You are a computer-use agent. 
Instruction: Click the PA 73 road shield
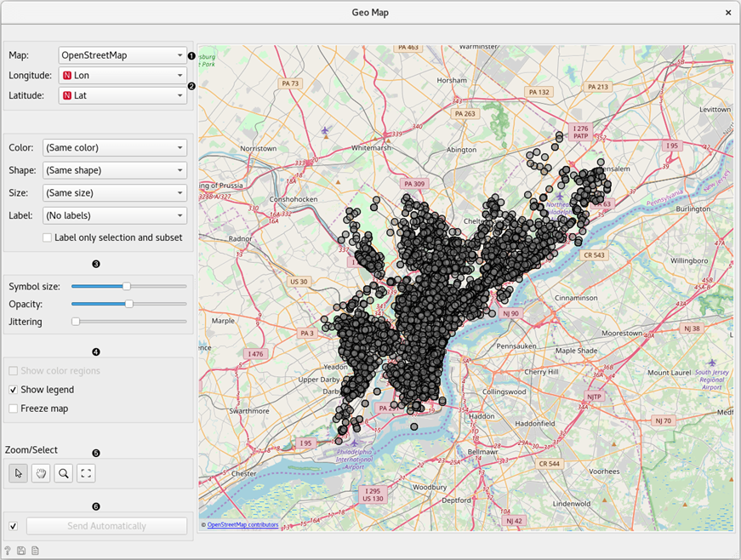pyautogui.click(x=290, y=83)
